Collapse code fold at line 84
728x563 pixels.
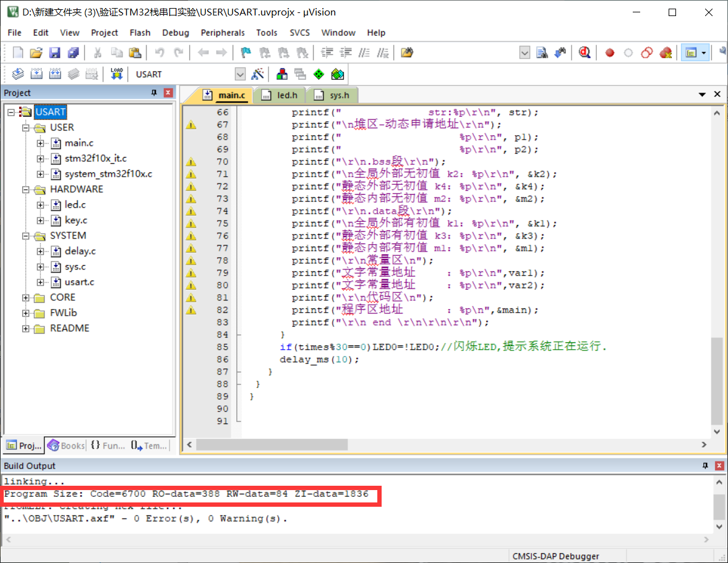tap(239, 334)
